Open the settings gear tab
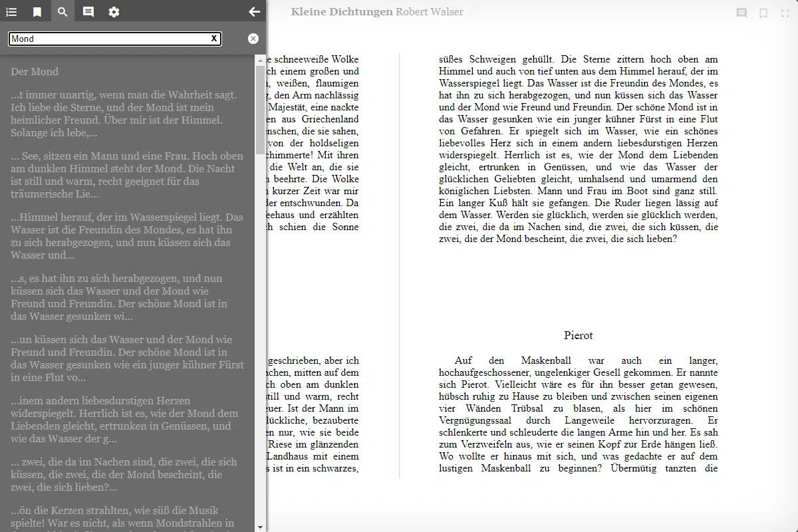The width and height of the screenshot is (798, 532). coord(114,12)
